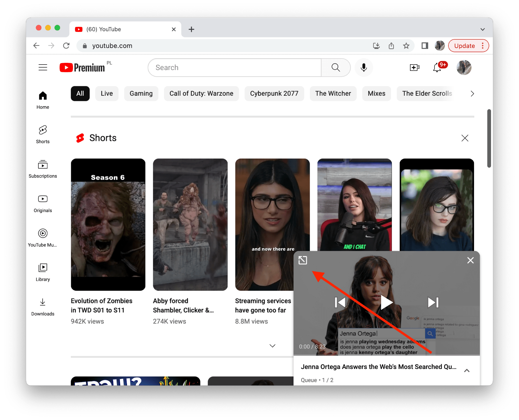Open the hamburger navigation menu
The image size is (519, 420).
tap(43, 67)
